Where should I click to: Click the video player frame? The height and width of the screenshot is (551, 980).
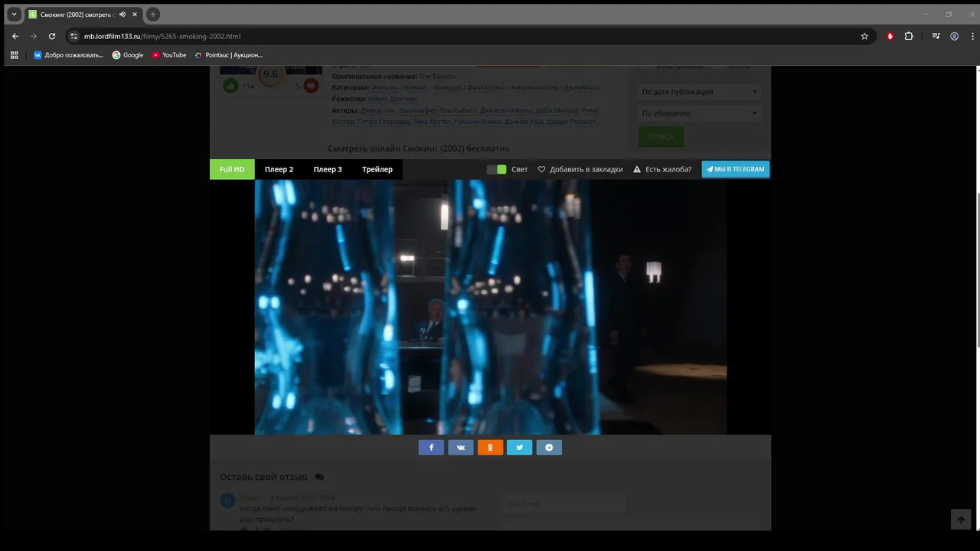coord(490,307)
